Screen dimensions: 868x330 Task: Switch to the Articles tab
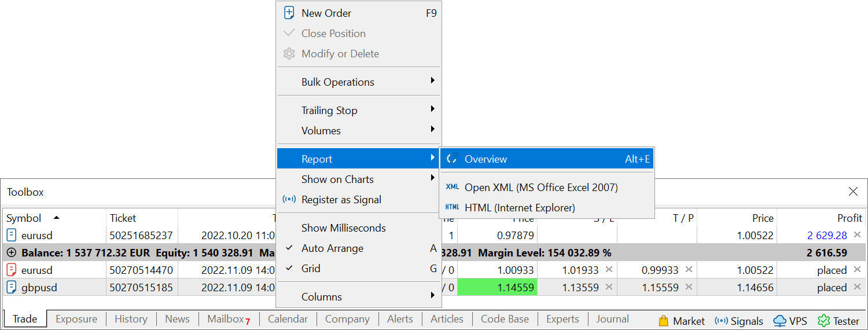point(447,319)
